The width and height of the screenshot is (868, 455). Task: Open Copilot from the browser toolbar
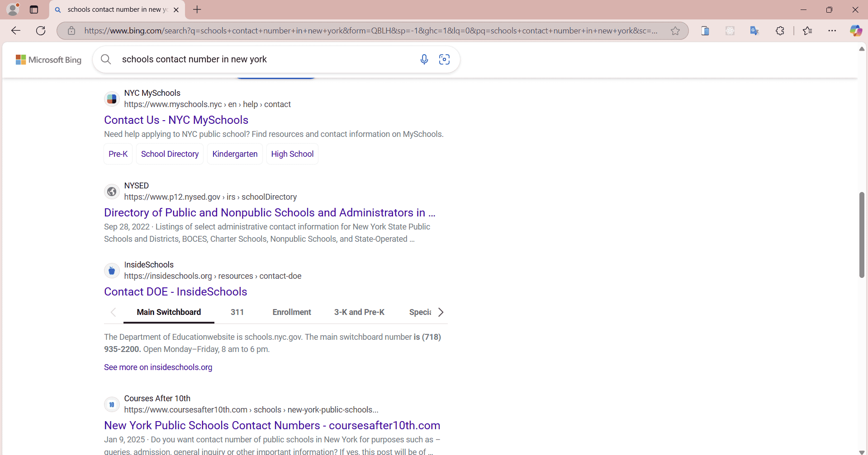[856, 30]
